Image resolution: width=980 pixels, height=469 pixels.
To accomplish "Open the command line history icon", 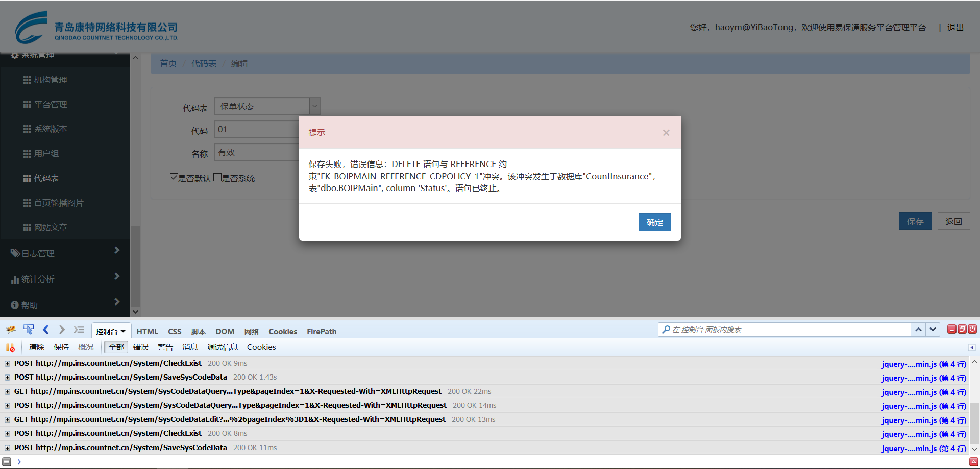I will [x=7, y=462].
